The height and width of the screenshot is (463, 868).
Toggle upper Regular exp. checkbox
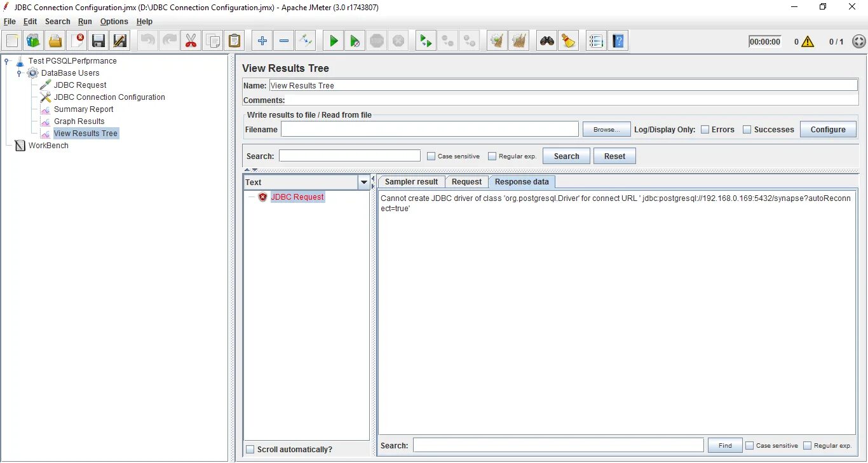pyautogui.click(x=492, y=156)
